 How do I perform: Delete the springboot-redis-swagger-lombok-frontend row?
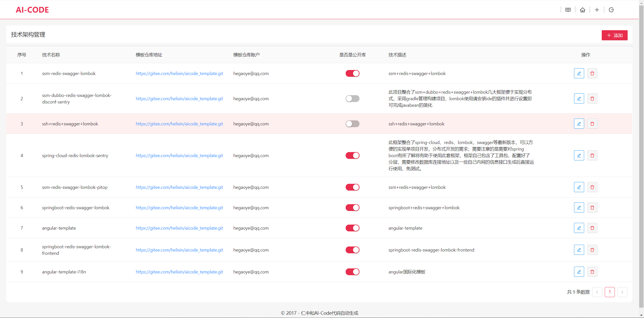click(x=592, y=250)
